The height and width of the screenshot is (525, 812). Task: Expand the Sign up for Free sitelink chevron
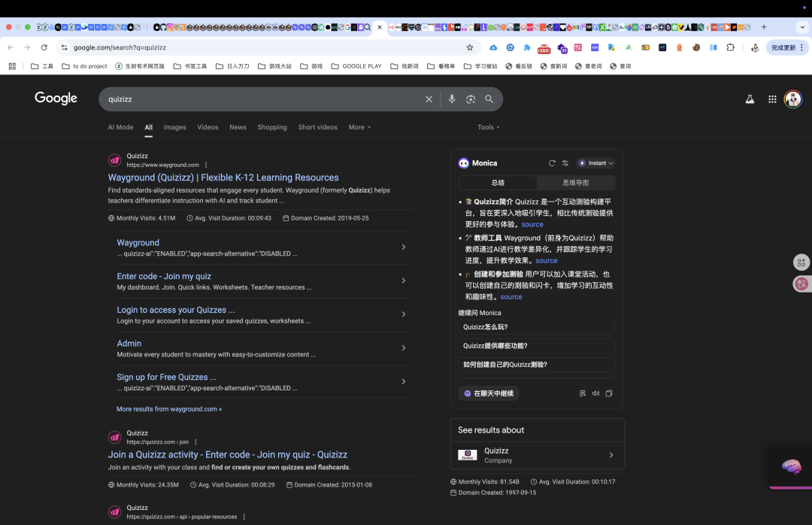(x=404, y=381)
